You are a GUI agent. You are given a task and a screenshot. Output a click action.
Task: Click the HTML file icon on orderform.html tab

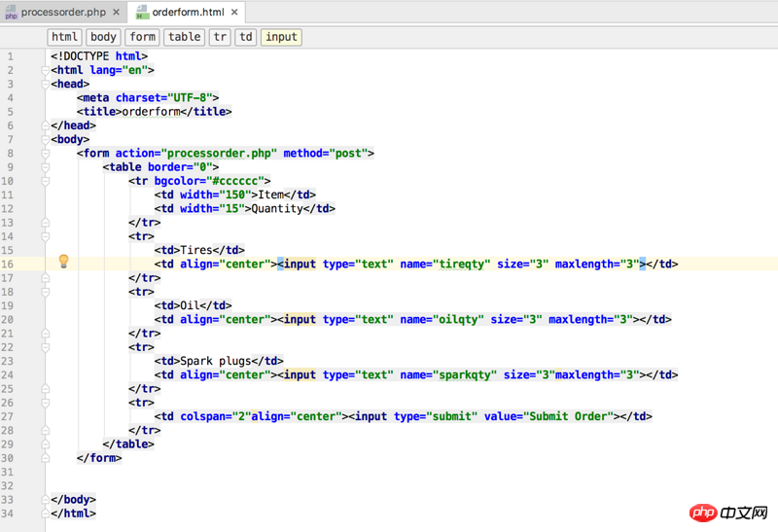tap(142, 13)
